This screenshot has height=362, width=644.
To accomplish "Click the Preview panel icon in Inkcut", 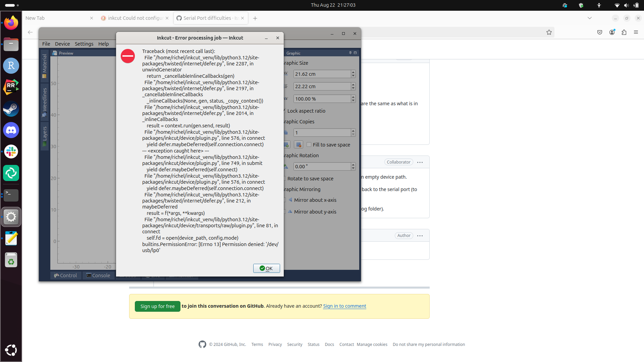I will (54, 53).
